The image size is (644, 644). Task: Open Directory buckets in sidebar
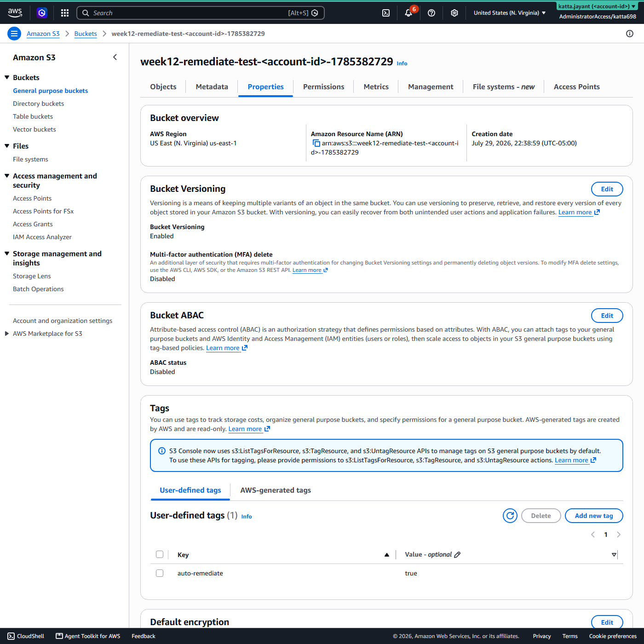39,103
